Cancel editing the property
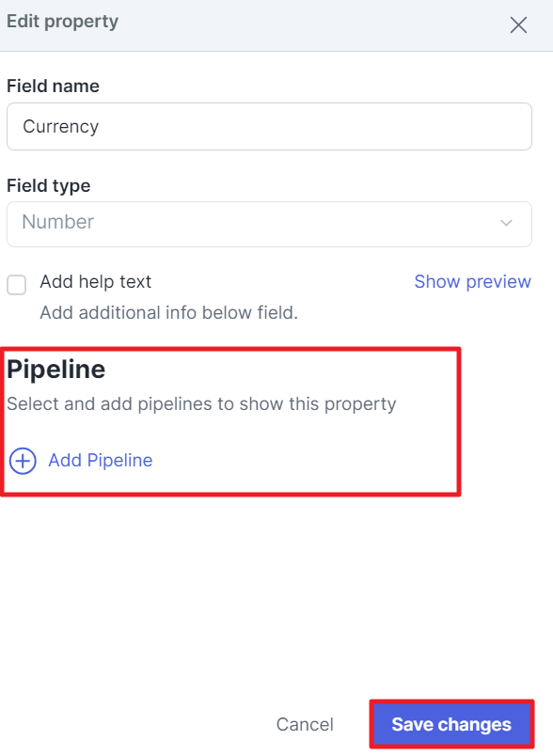 305,724
